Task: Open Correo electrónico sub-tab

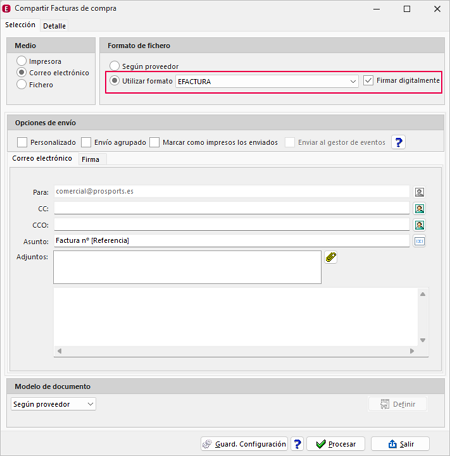Action: click(42, 158)
